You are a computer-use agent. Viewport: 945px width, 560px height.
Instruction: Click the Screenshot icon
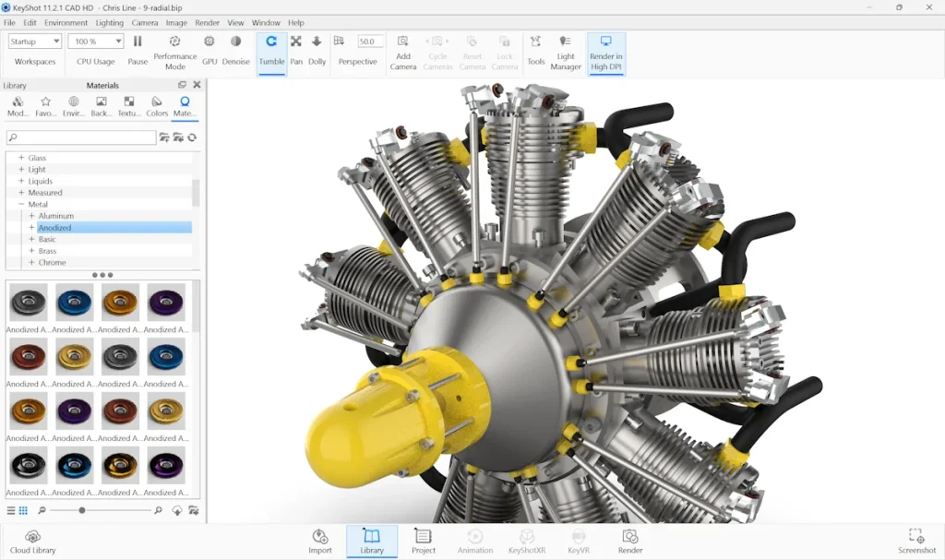click(x=916, y=542)
